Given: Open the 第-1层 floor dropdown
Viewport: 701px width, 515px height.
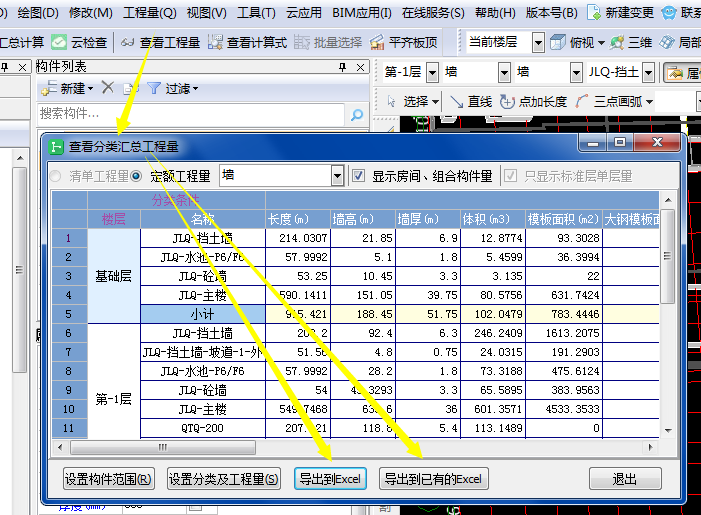Looking at the screenshot, I should pos(432,72).
